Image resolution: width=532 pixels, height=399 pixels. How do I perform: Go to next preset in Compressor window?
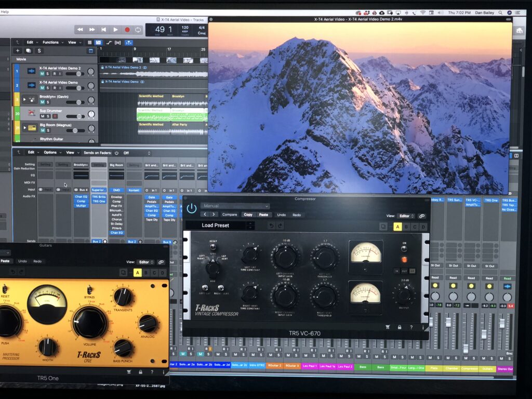pos(214,215)
